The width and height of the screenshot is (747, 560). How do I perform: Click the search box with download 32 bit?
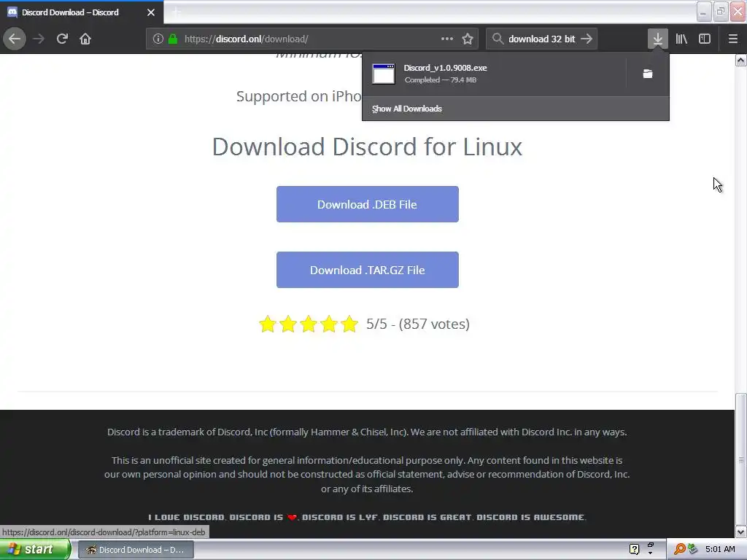[542, 39]
